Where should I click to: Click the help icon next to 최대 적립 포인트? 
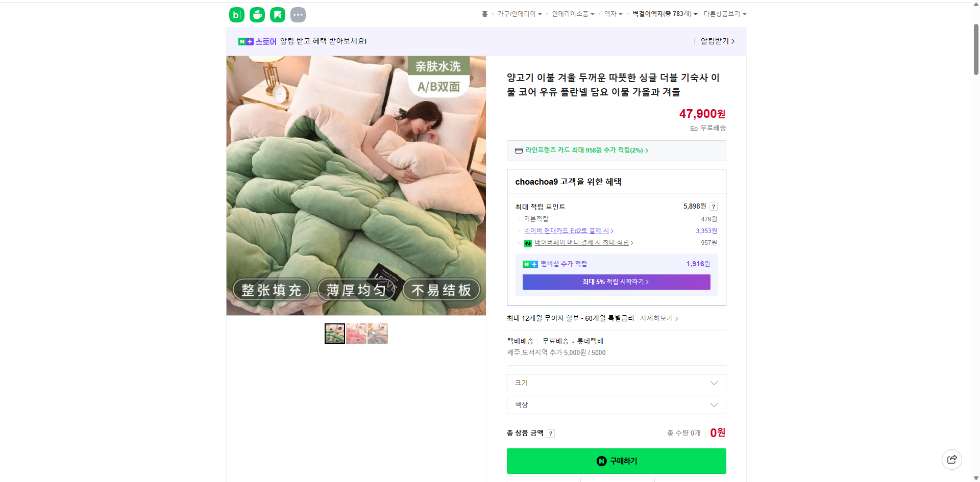coord(713,207)
